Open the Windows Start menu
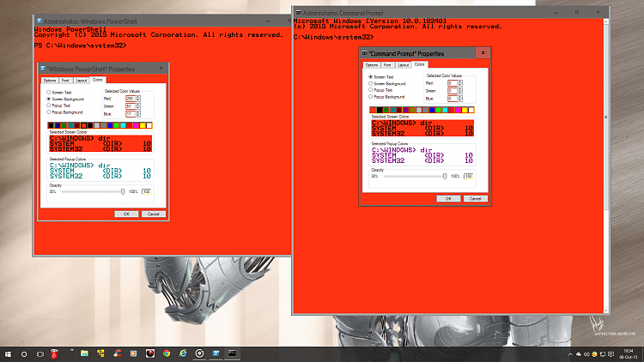The image size is (644, 362). coord(8,353)
